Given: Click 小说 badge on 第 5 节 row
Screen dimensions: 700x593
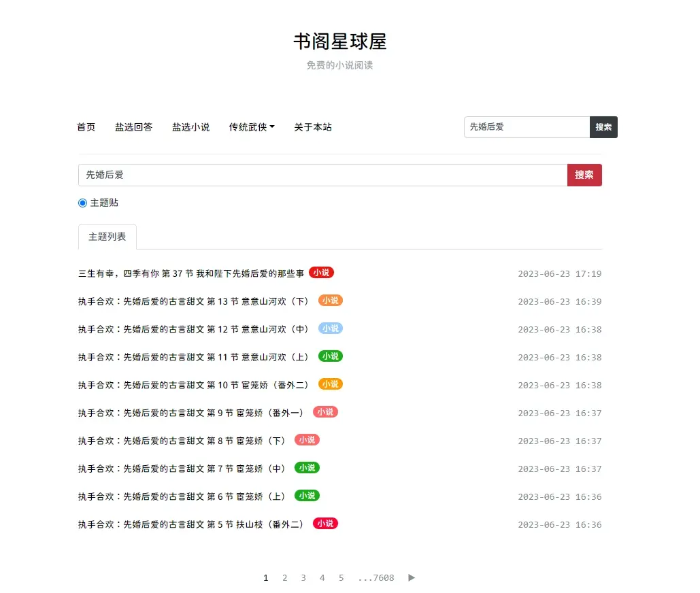Looking at the screenshot, I should click(x=325, y=524).
